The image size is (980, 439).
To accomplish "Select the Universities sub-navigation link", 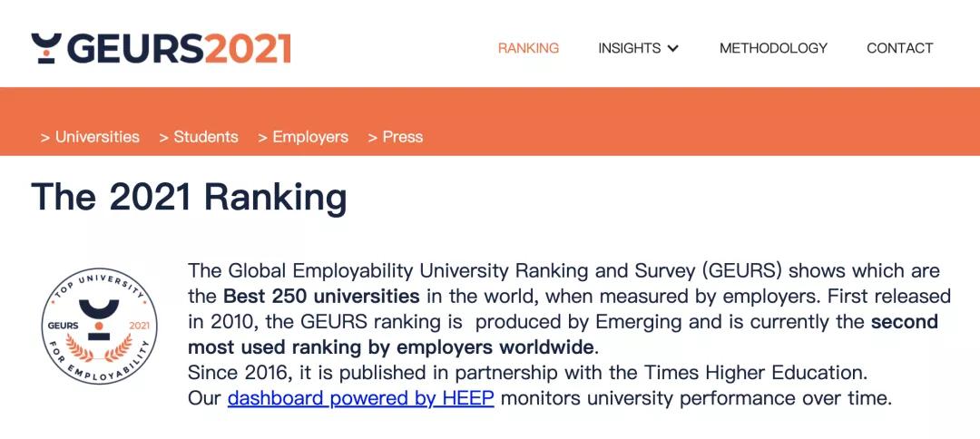I will (97, 137).
